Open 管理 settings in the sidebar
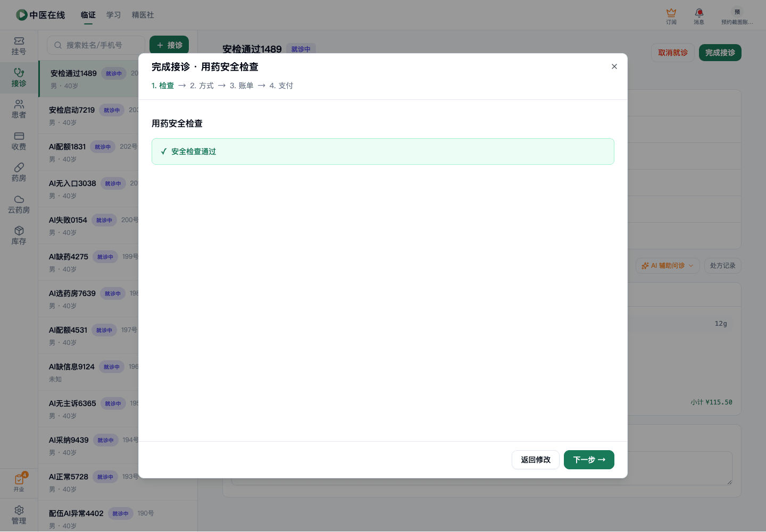766x532 pixels. 19,515
